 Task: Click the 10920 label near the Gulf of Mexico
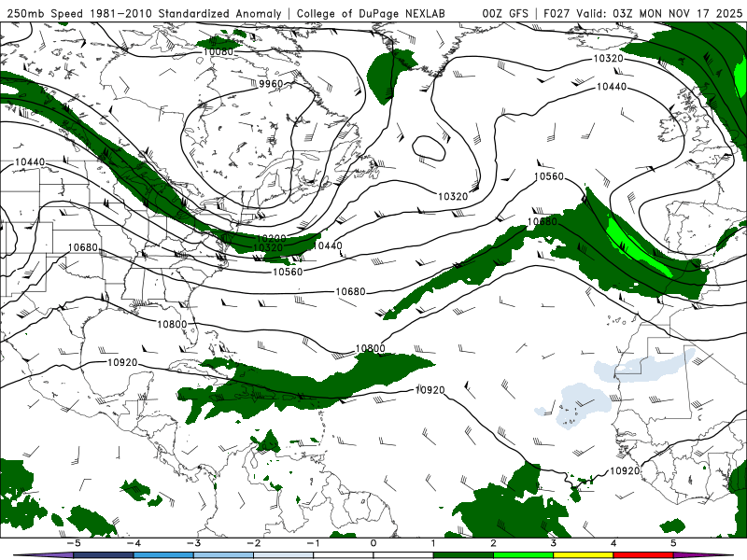click(x=122, y=362)
